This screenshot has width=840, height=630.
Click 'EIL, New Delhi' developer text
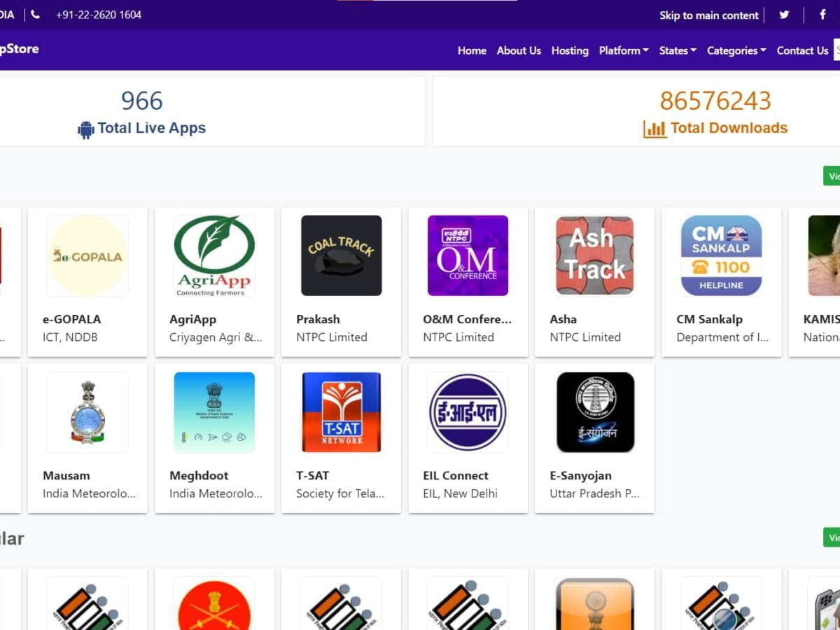460,494
